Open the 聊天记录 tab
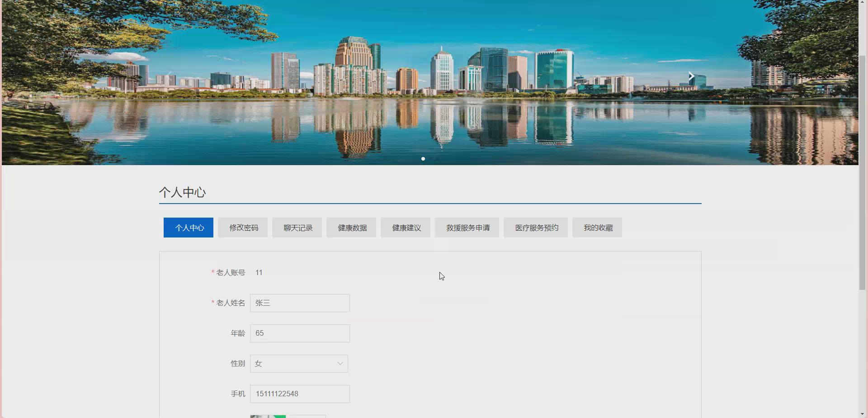 click(x=297, y=228)
